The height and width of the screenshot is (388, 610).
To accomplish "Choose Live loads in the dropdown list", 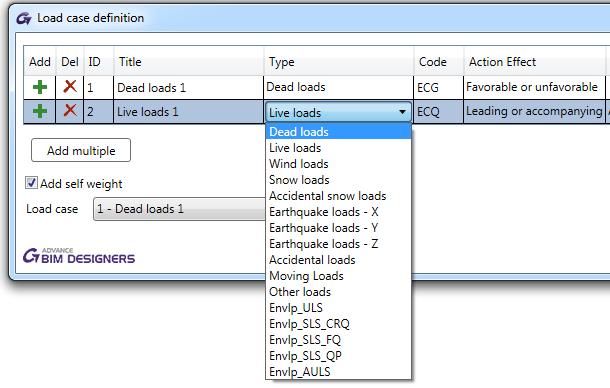I will point(338,148).
